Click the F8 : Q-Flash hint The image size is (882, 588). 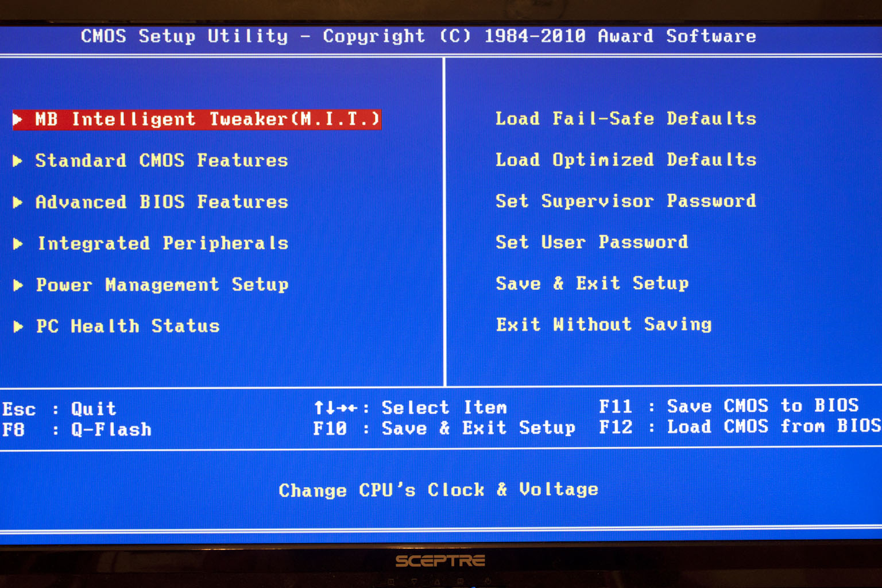[77, 429]
